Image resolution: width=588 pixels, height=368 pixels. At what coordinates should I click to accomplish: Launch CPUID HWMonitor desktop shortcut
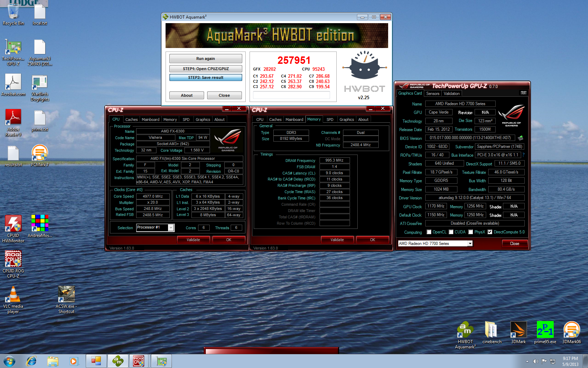[13, 229]
